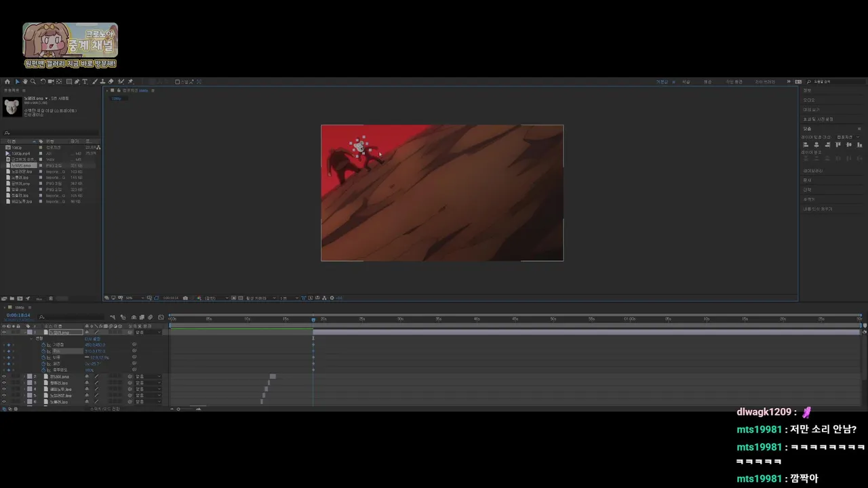Go to the Home screen icon
868x488 pixels.
[7, 81]
